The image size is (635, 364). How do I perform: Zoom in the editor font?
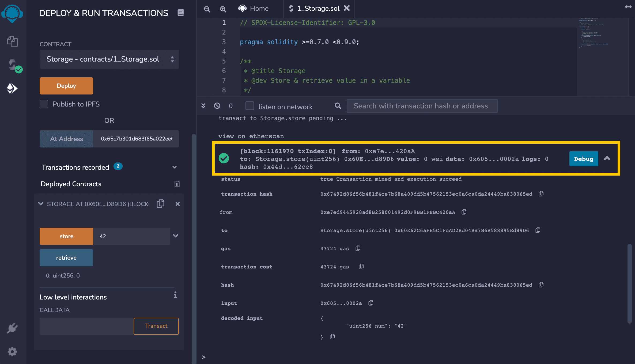click(x=223, y=9)
